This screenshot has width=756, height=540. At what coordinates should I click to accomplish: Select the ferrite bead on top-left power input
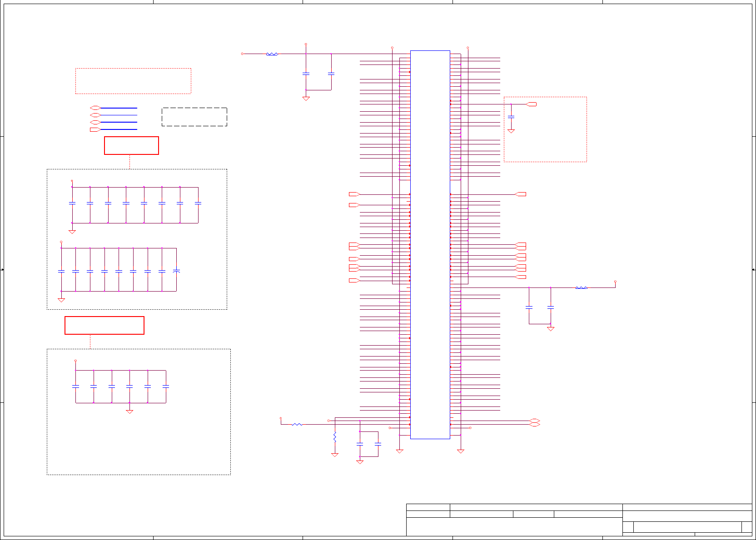[x=272, y=54]
